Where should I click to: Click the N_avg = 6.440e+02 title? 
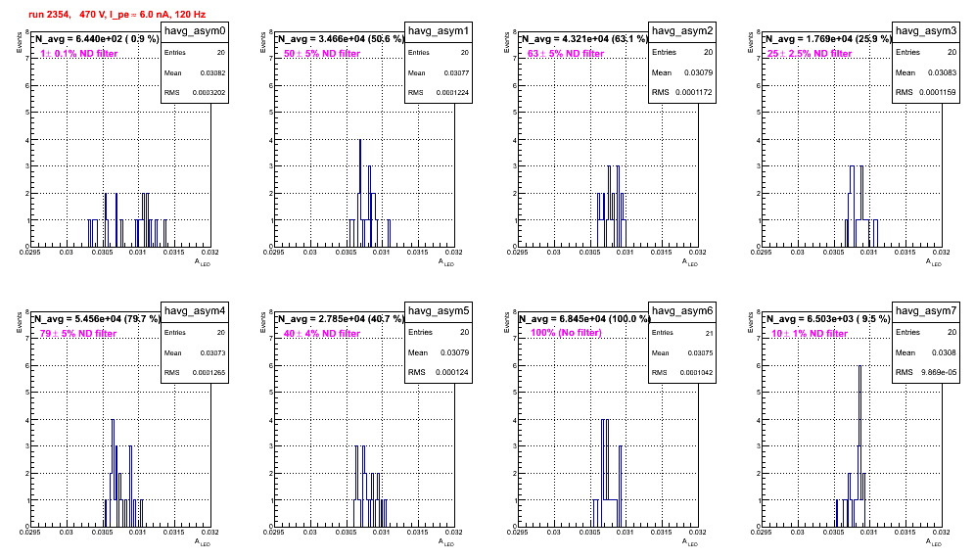point(96,38)
